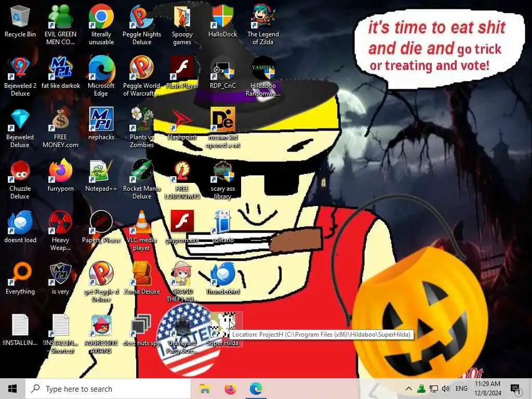Click the nephacks shortcut

coord(101,125)
